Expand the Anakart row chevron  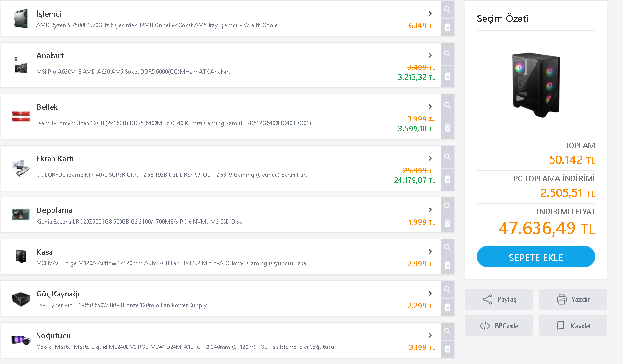click(430, 55)
